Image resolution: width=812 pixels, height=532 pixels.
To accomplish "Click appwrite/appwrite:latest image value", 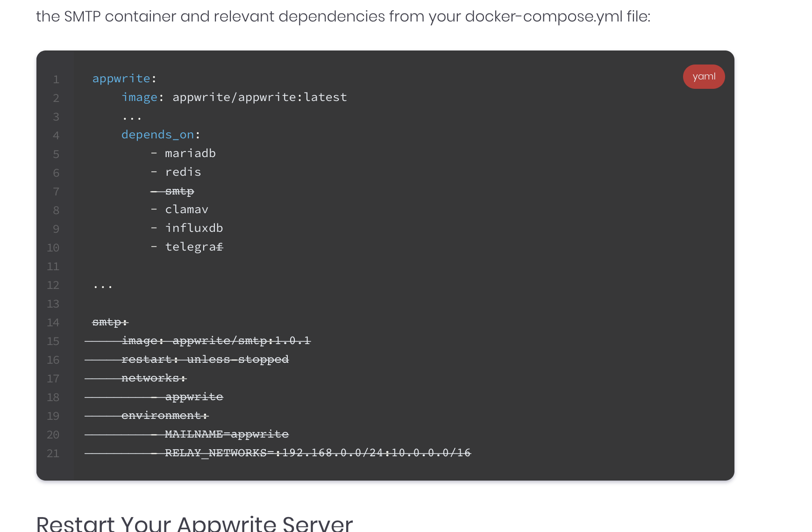I will pyautogui.click(x=260, y=97).
